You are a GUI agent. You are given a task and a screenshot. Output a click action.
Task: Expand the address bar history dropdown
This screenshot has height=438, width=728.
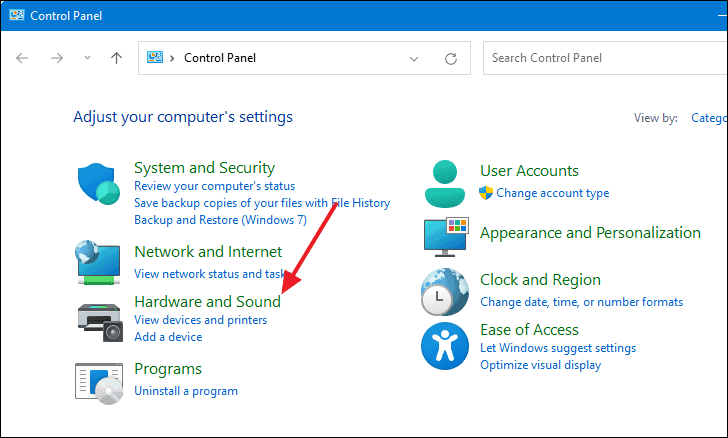pos(414,59)
